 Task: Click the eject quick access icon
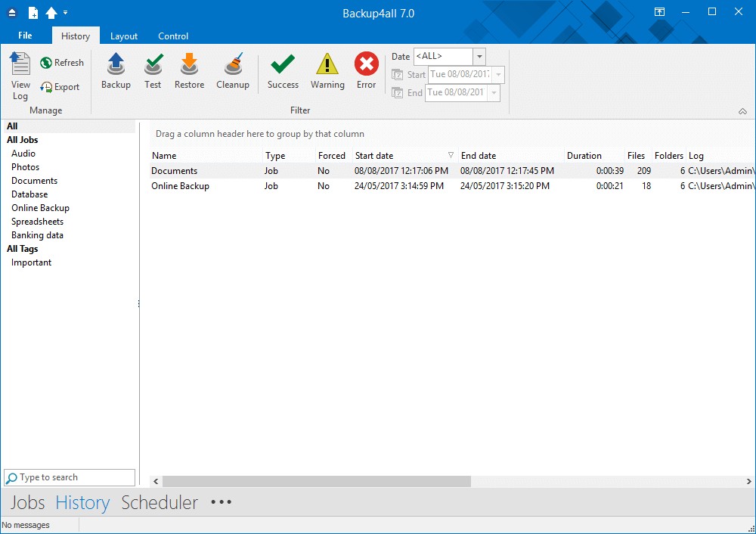click(x=11, y=12)
